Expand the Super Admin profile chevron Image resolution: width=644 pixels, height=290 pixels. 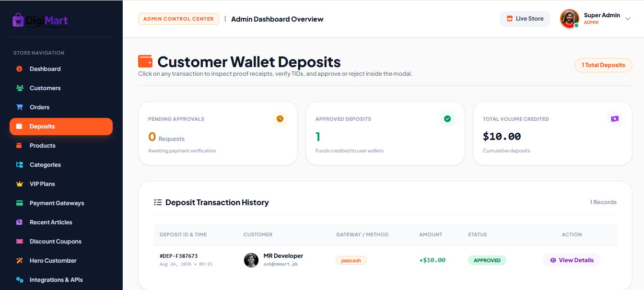pyautogui.click(x=628, y=19)
